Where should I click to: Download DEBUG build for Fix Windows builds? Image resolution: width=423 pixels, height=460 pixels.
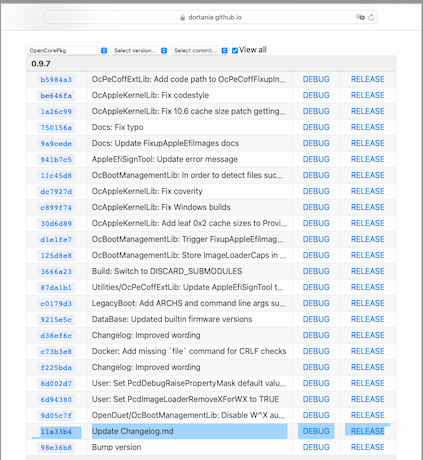(x=316, y=207)
